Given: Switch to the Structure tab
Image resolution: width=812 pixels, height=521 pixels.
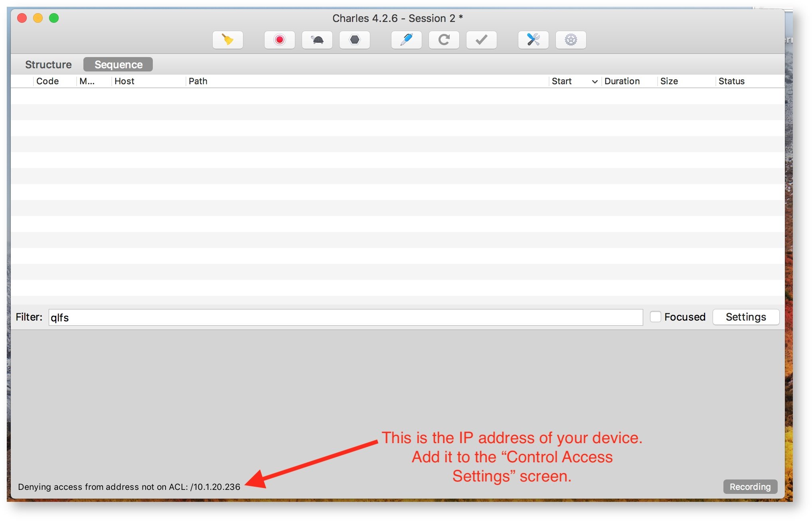Looking at the screenshot, I should (x=48, y=64).
